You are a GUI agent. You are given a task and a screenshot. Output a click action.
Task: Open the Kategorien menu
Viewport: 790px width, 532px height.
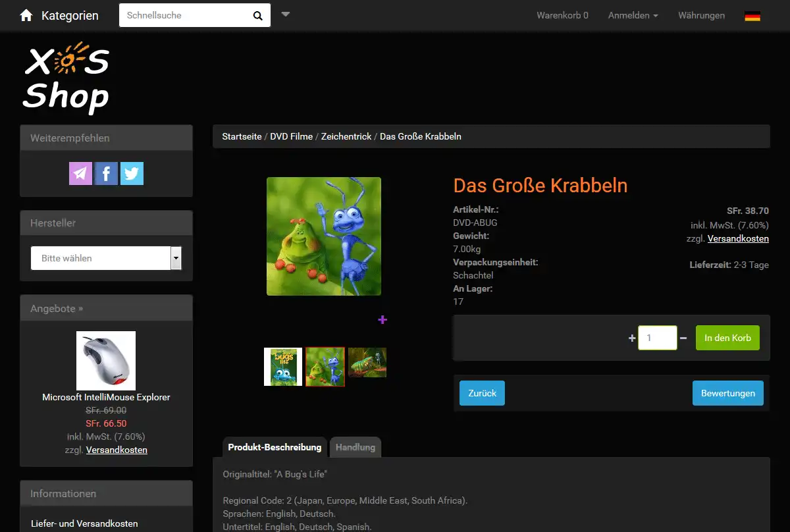pos(70,16)
